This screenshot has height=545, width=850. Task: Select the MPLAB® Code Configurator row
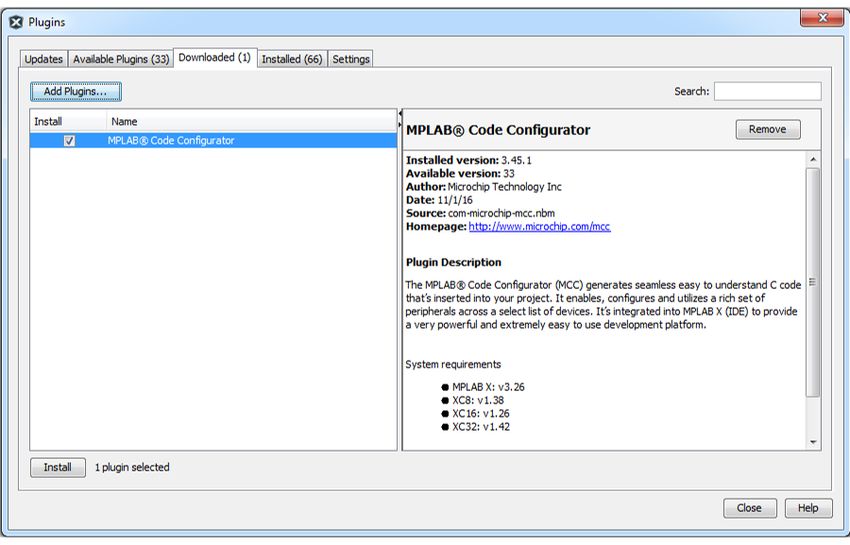(213, 140)
